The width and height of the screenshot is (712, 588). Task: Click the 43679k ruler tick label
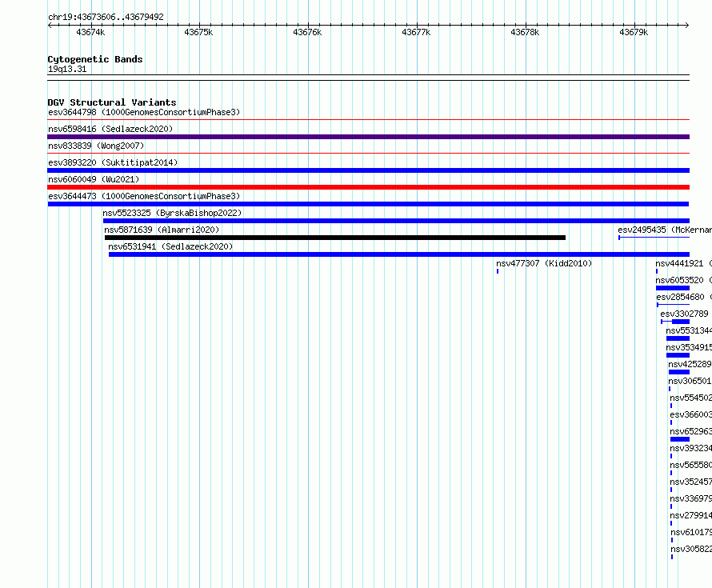634,32
